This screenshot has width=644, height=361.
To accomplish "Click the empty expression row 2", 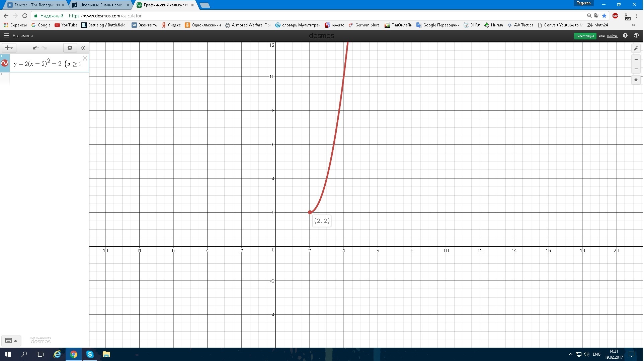I will click(x=47, y=78).
